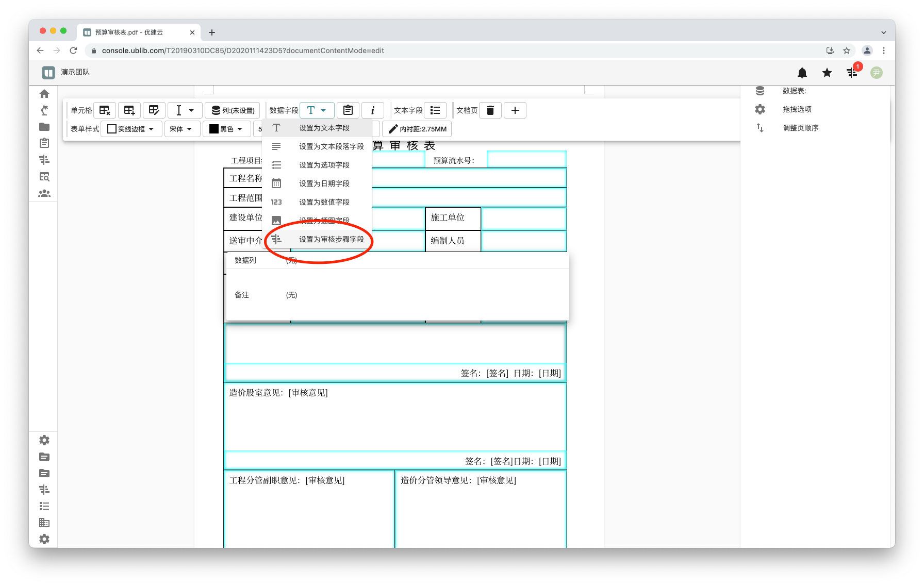Select 设置为审核步骤字段 menu item
Screen dimensions: 924x586
pyautogui.click(x=331, y=239)
